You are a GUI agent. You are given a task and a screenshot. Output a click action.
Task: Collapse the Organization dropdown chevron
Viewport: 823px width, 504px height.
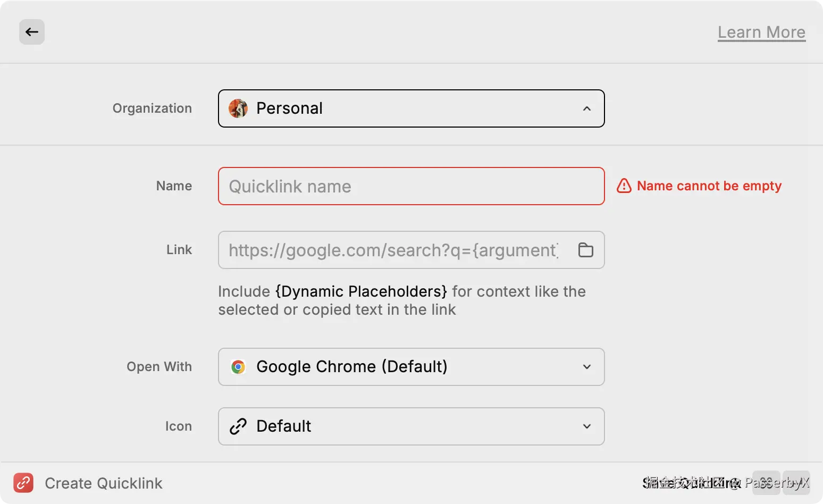(587, 108)
